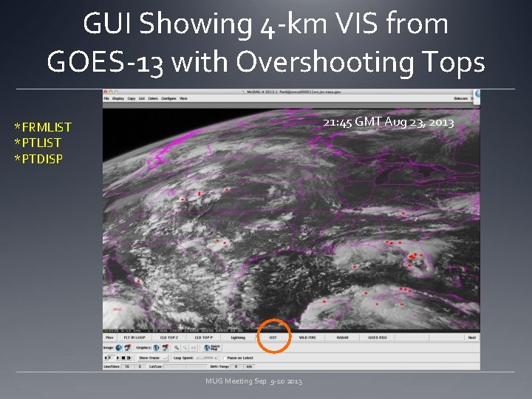This screenshot has width=532, height=399.
Task: Click the OST button
Action: (x=273, y=338)
